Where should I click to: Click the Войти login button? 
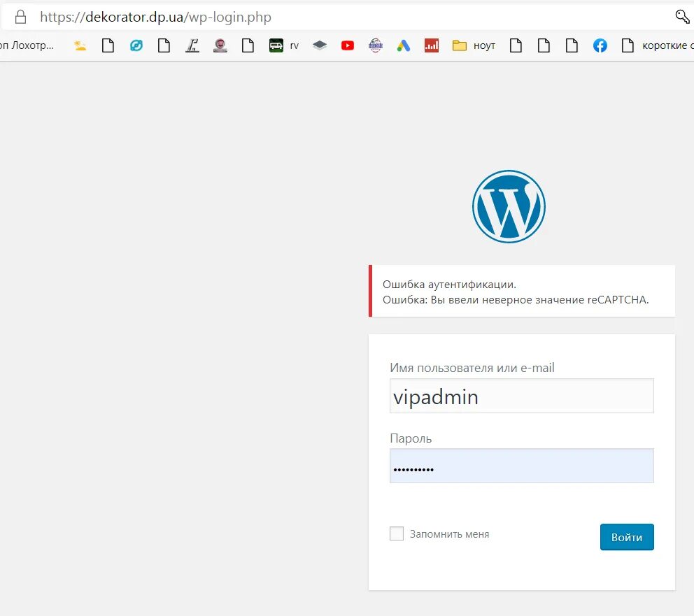click(627, 537)
